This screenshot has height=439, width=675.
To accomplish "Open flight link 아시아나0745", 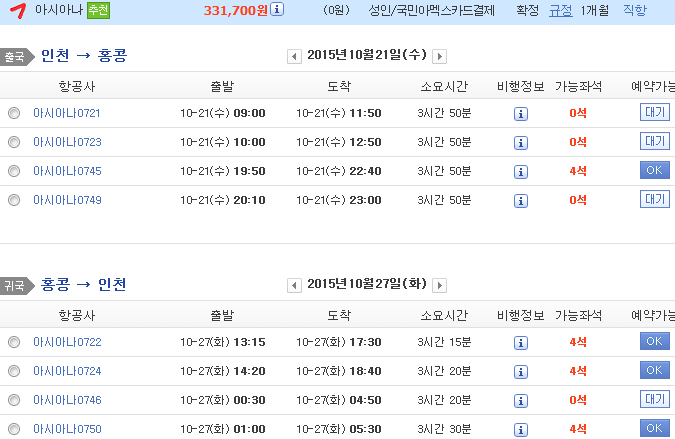I will [x=67, y=171].
